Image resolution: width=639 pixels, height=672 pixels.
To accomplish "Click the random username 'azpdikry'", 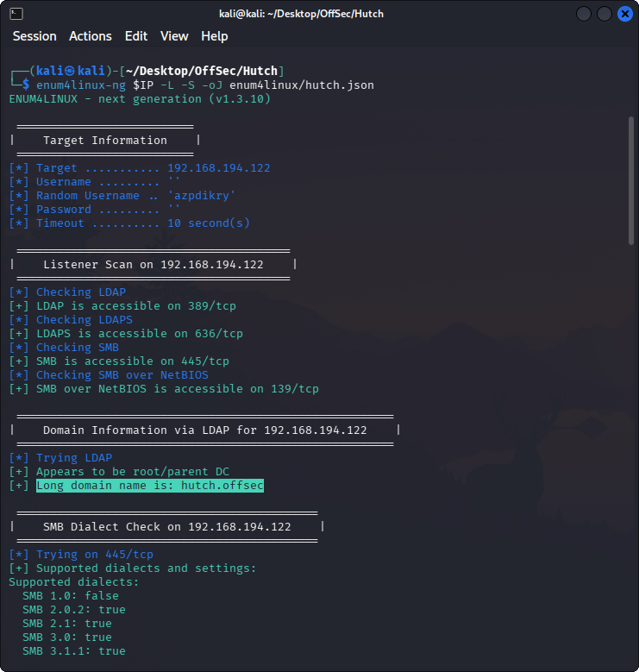I will click(x=201, y=196).
